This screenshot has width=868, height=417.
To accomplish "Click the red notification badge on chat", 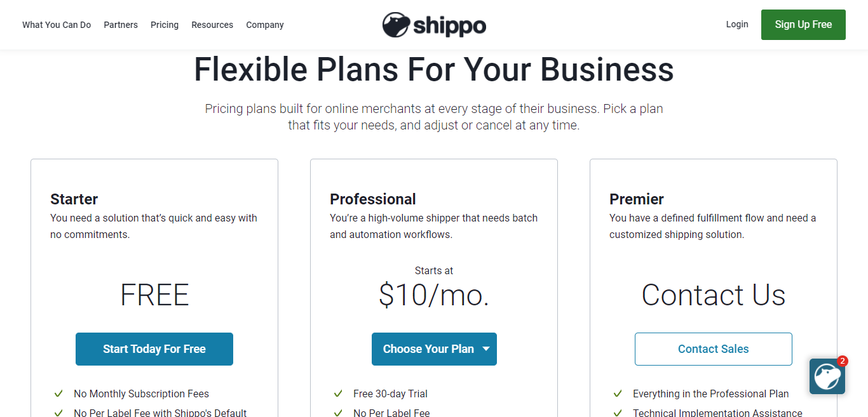I will click(843, 361).
